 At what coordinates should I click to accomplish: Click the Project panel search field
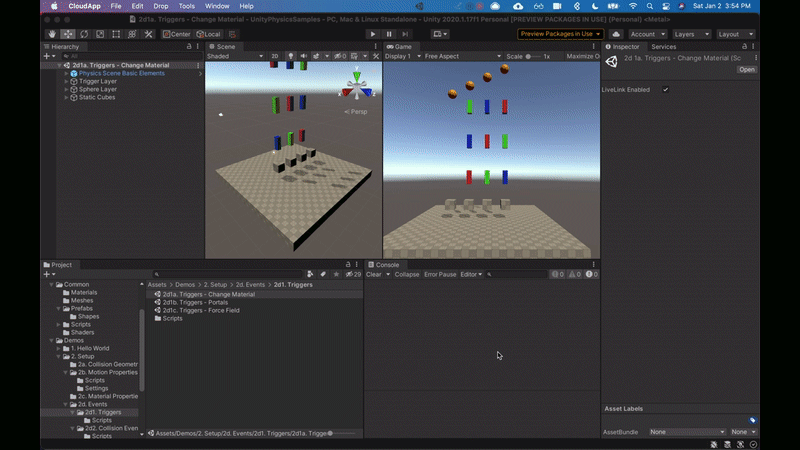227,274
